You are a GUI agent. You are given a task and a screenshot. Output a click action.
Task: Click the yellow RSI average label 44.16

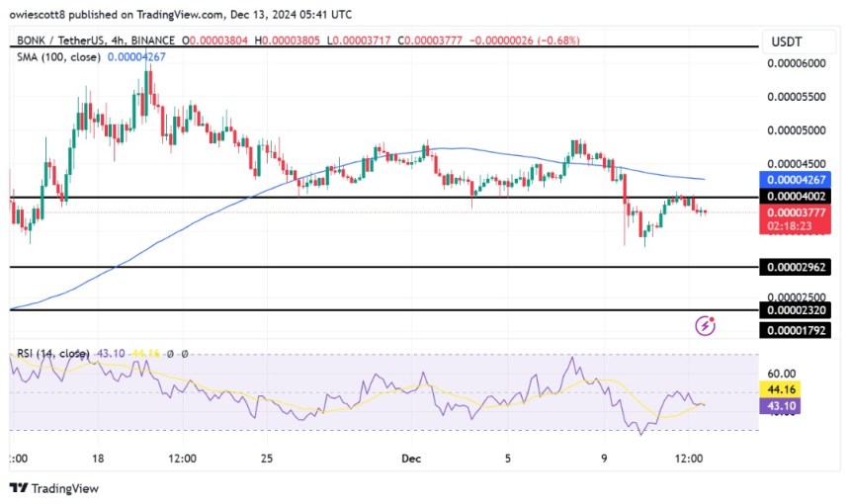click(781, 389)
